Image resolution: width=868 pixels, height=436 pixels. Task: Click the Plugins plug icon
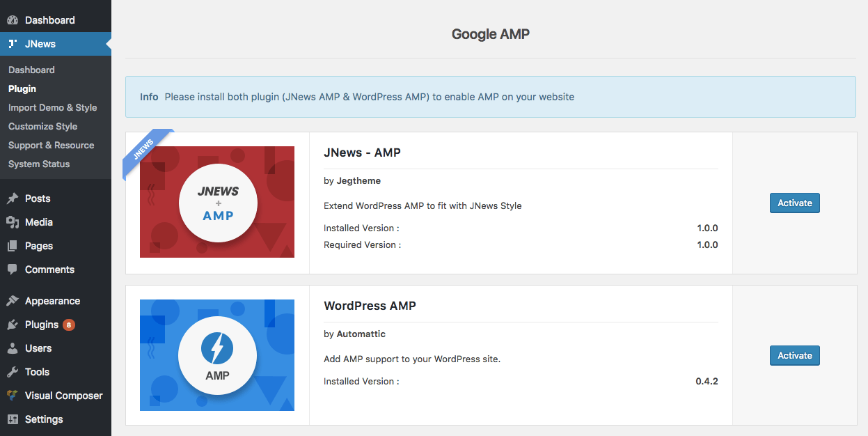(x=13, y=325)
